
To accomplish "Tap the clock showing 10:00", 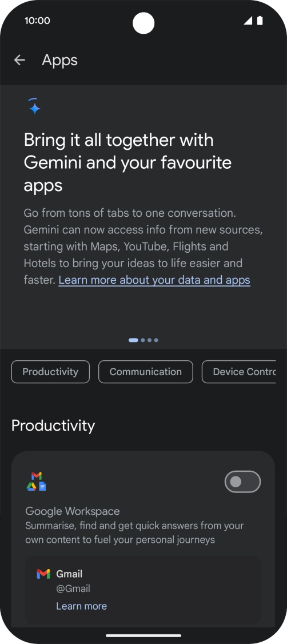I will pos(37,21).
